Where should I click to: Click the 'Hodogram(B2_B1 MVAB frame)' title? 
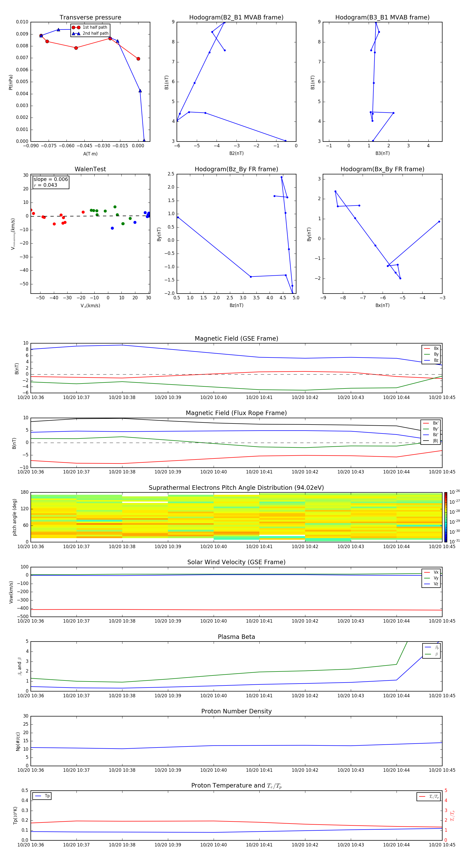pyautogui.click(x=236, y=18)
